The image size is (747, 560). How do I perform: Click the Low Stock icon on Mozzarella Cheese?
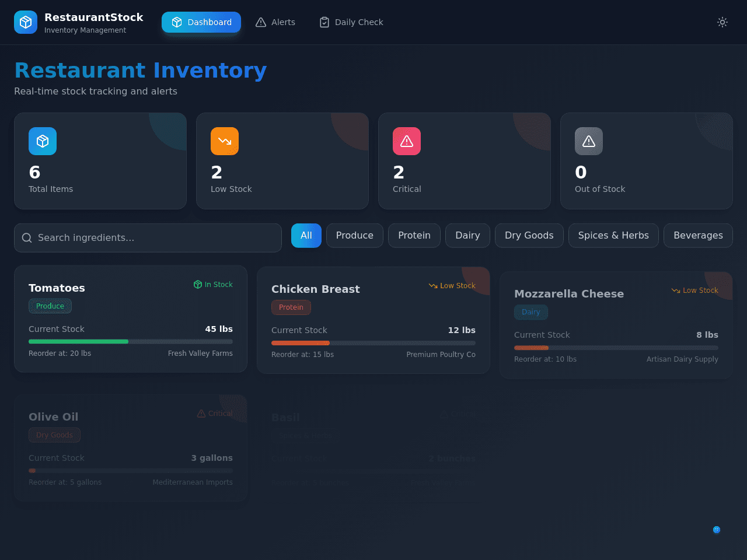(676, 290)
